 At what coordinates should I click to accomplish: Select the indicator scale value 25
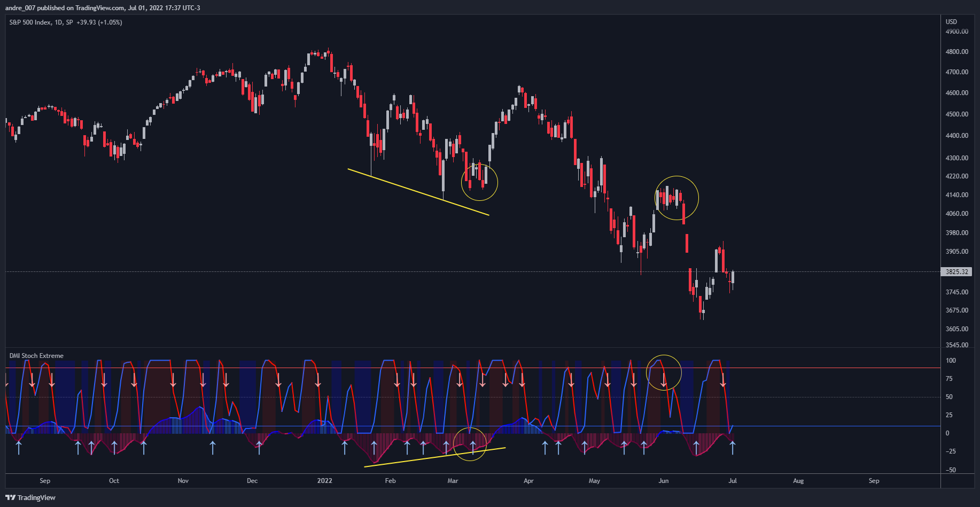[949, 415]
